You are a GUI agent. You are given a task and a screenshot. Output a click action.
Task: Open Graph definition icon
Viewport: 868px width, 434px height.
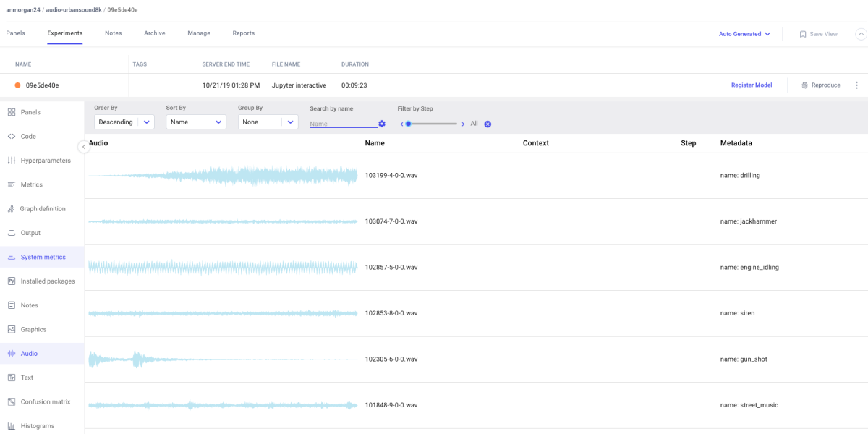pos(12,209)
